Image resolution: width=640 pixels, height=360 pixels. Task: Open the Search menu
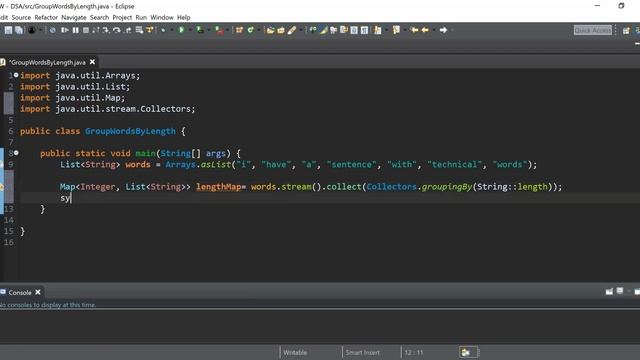[100, 18]
